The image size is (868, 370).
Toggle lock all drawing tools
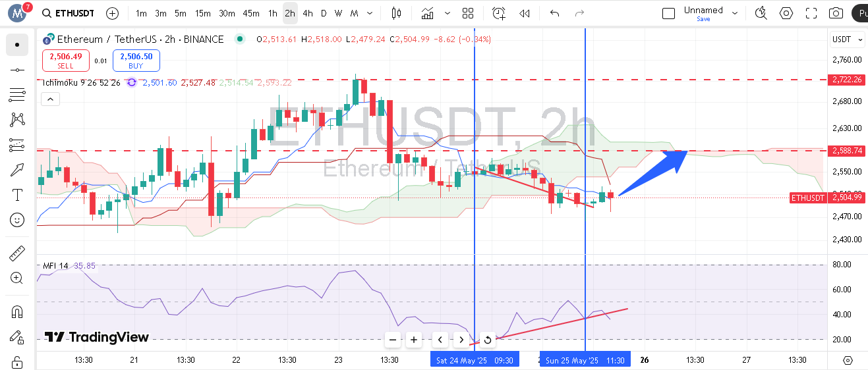[x=17, y=362]
